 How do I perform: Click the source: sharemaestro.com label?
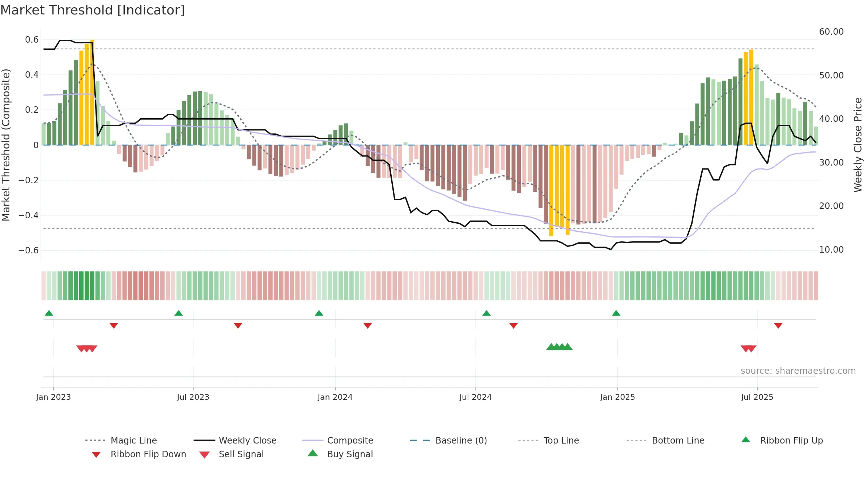[x=798, y=371]
